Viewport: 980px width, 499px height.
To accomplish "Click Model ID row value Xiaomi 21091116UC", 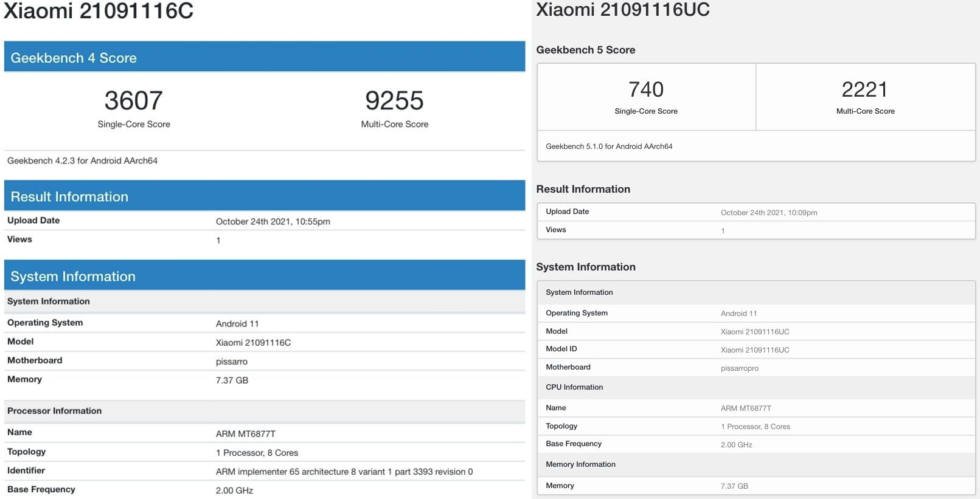I will (x=755, y=350).
